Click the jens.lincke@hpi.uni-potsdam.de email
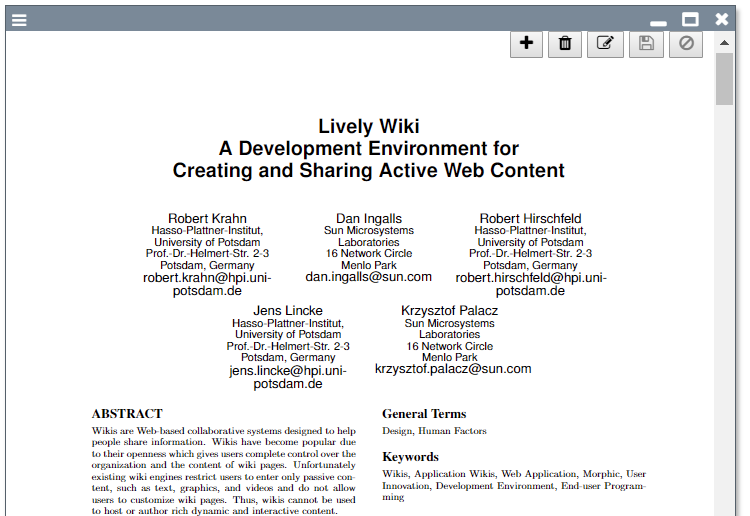The width and height of the screenshot is (750, 516). point(288,376)
